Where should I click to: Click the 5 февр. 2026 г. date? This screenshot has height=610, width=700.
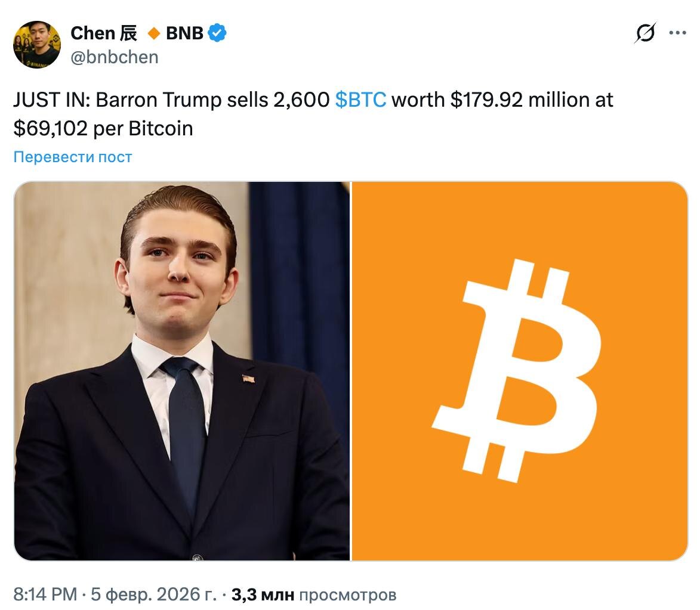(153, 594)
